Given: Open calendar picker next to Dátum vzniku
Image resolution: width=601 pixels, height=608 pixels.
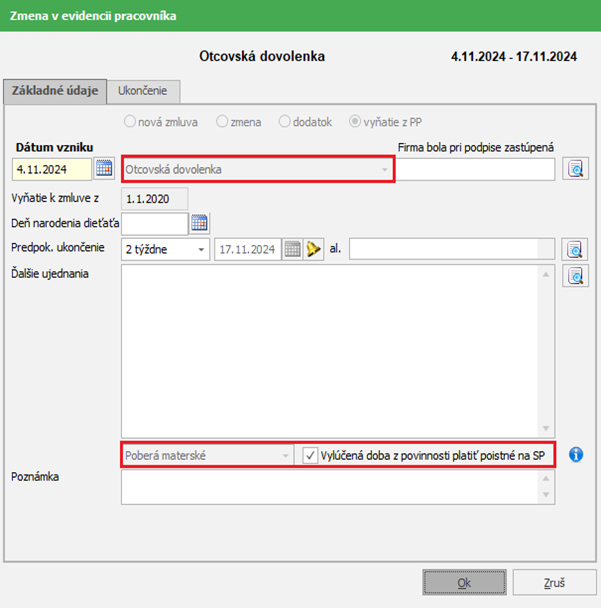Looking at the screenshot, I should [x=104, y=169].
